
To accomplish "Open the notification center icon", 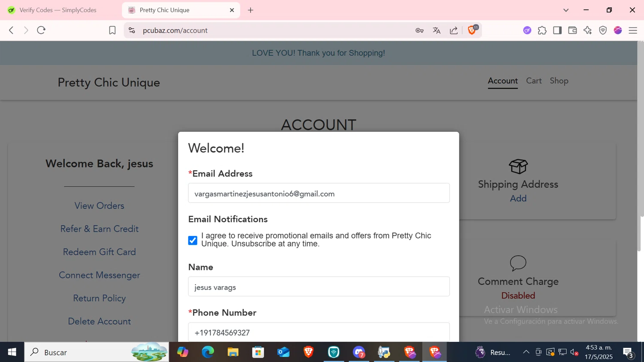I will click(x=628, y=352).
